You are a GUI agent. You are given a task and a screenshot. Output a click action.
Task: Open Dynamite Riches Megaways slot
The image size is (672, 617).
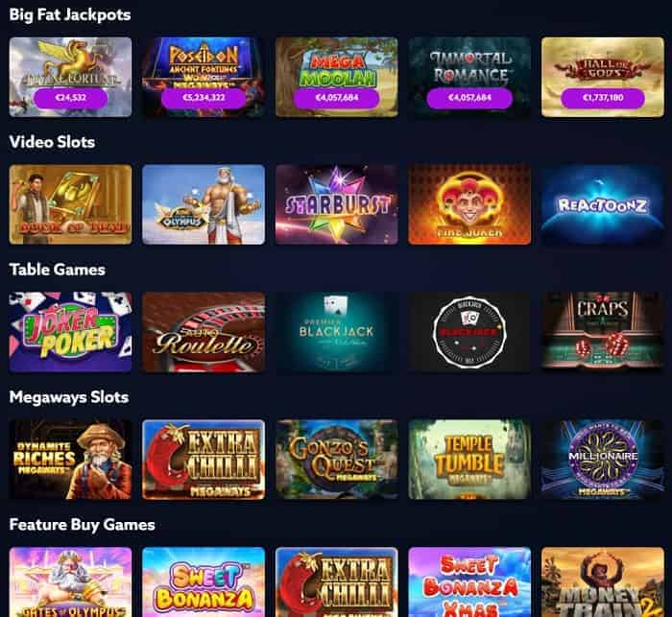pos(71,460)
